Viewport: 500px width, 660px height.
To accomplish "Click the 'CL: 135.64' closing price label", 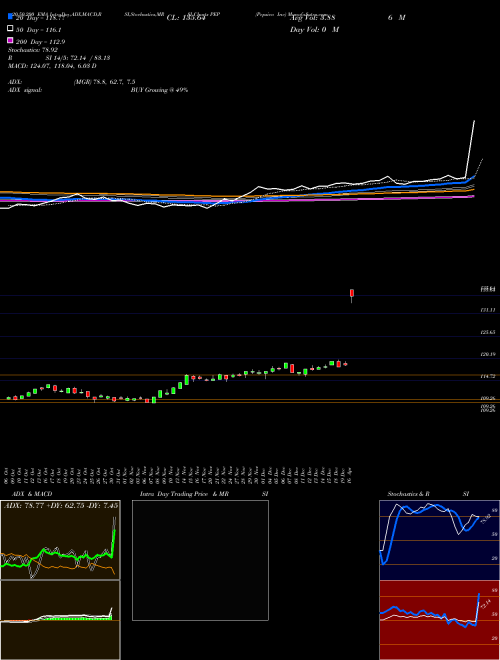I will [186, 18].
